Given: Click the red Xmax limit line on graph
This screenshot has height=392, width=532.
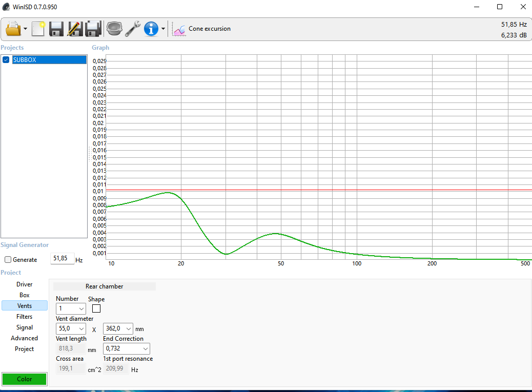Looking at the screenshot, I should pos(319,190).
